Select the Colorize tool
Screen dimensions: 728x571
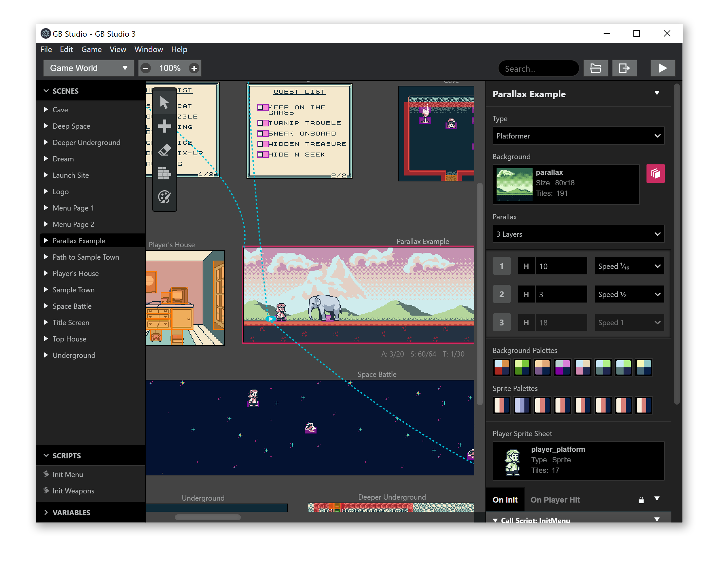tap(164, 197)
